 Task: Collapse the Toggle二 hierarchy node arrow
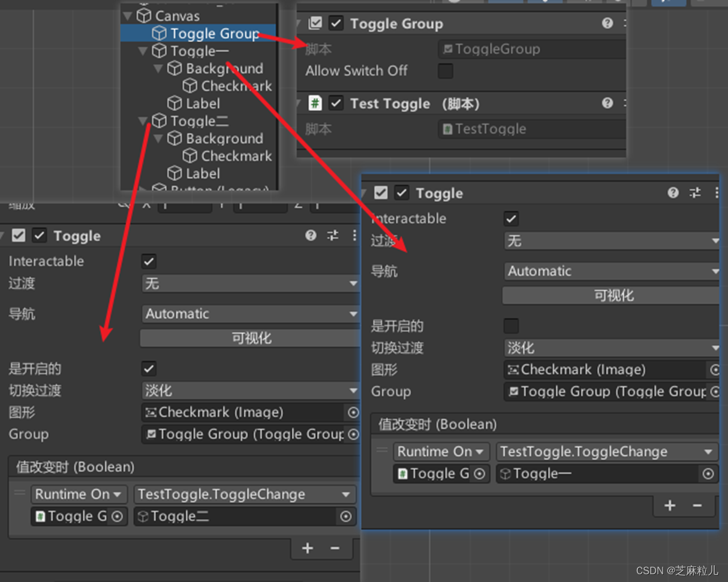[x=143, y=122]
